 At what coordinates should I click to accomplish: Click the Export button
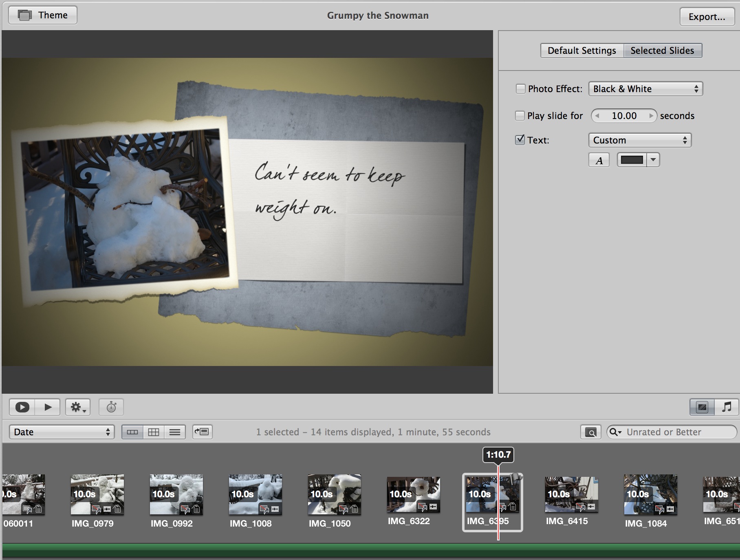[707, 17]
